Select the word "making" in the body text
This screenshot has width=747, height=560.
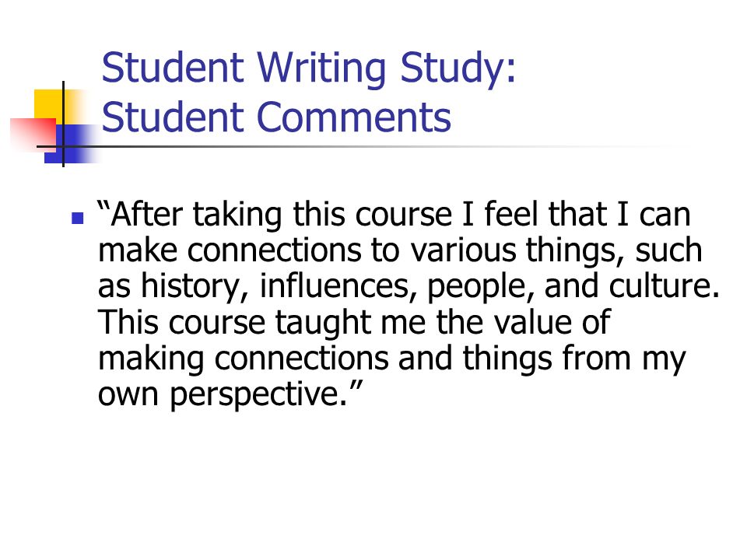151,359
